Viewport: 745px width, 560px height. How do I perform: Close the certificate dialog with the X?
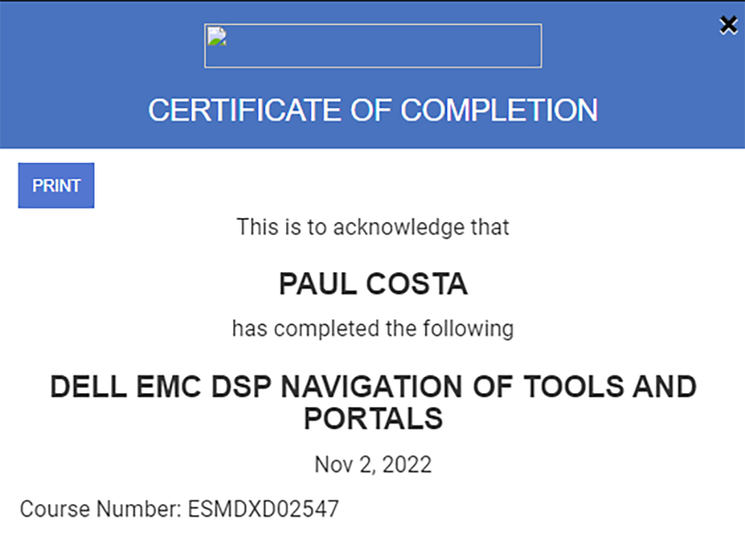pos(728,25)
